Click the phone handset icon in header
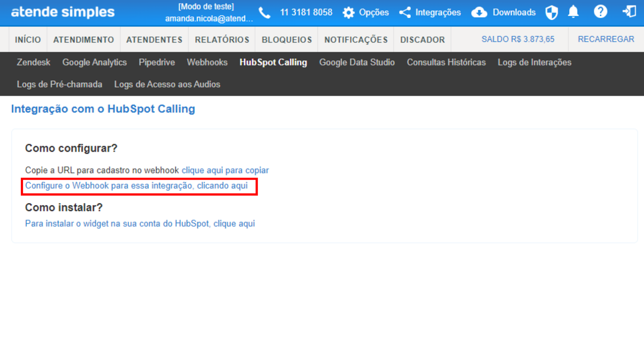The height and width of the screenshot is (362, 644). coord(264,13)
